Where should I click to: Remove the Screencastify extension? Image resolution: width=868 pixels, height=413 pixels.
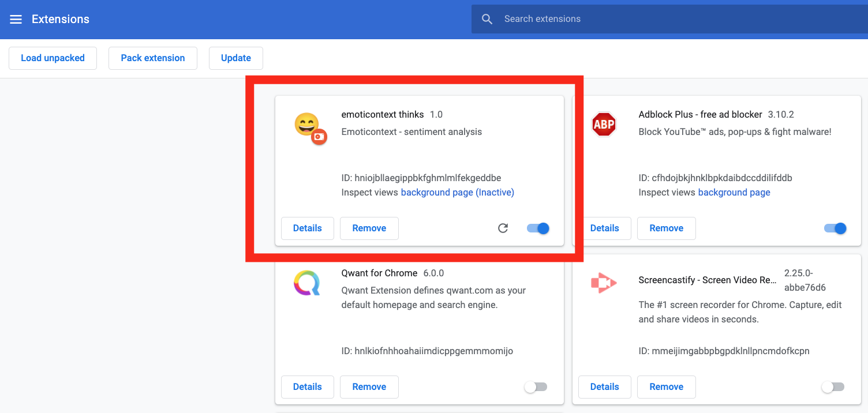(x=667, y=387)
